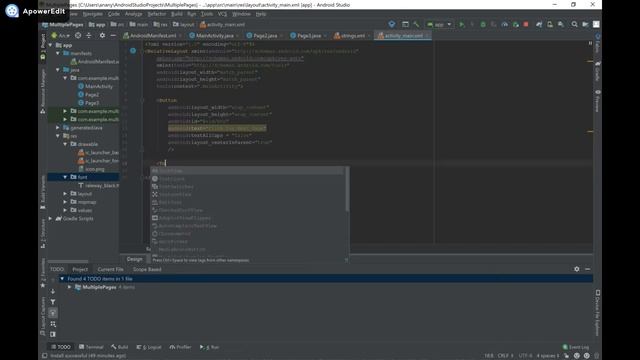Expand MultiplePages node in TODO results
Screen dimensions: 640x360
[x=70, y=287]
